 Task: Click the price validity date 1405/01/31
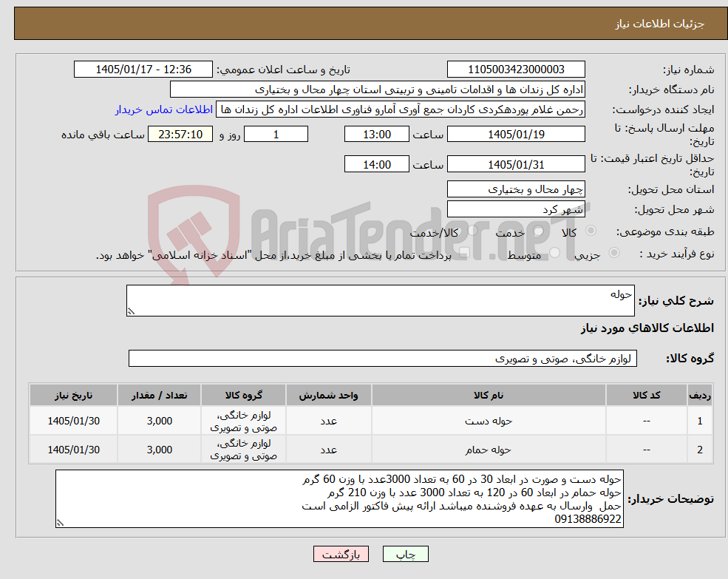click(x=516, y=164)
